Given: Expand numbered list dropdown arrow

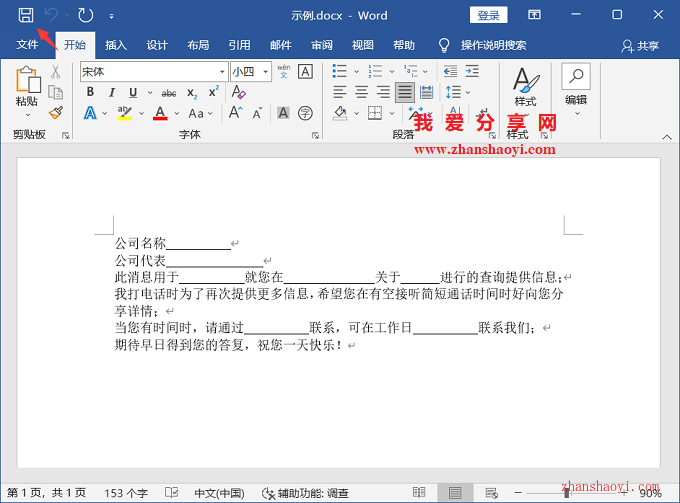Looking at the screenshot, I should pyautogui.click(x=392, y=72).
